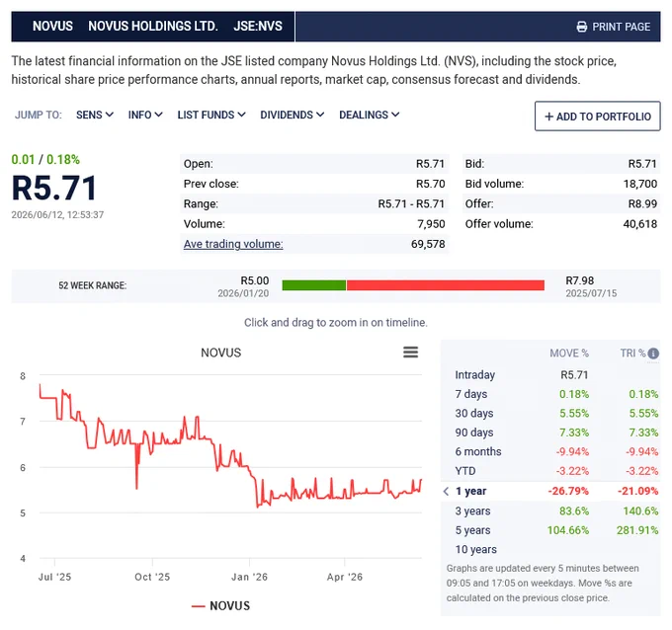Click the 281.91% 5 years TRI value
Screen dimensions: 672x630
637,530
